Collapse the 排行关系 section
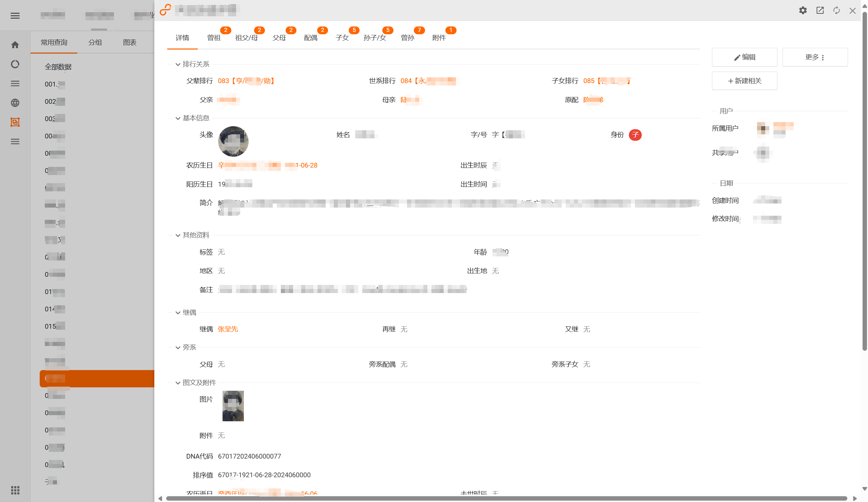This screenshot has width=868, height=502. (178, 64)
